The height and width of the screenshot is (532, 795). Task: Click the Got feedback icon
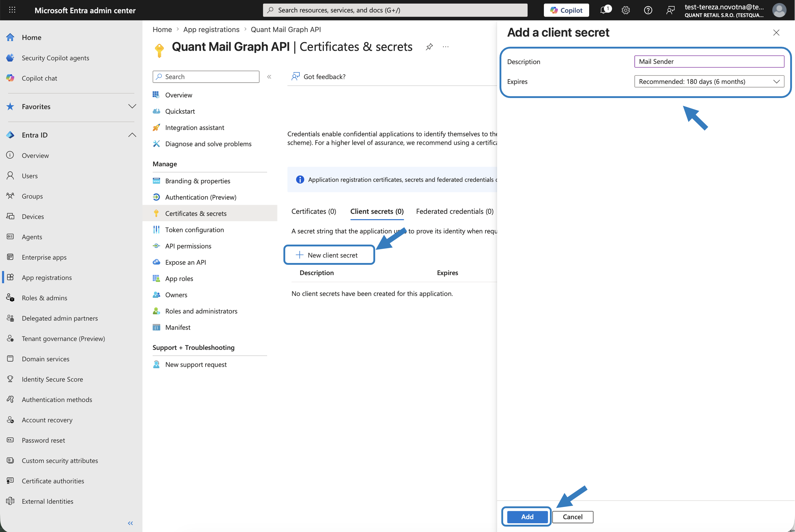click(x=296, y=77)
